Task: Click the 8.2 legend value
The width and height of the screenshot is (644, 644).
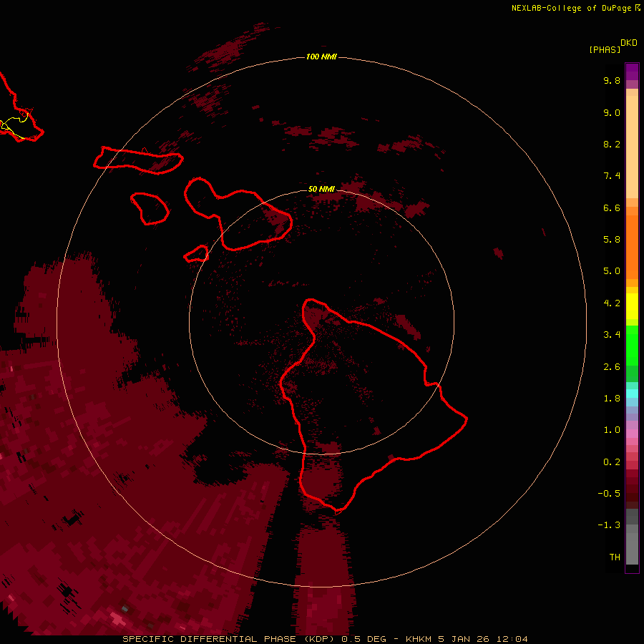Action: point(612,144)
